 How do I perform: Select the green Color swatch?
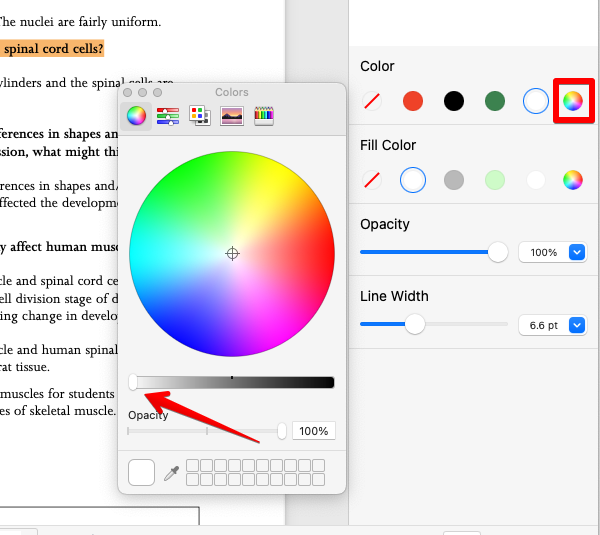(495, 101)
